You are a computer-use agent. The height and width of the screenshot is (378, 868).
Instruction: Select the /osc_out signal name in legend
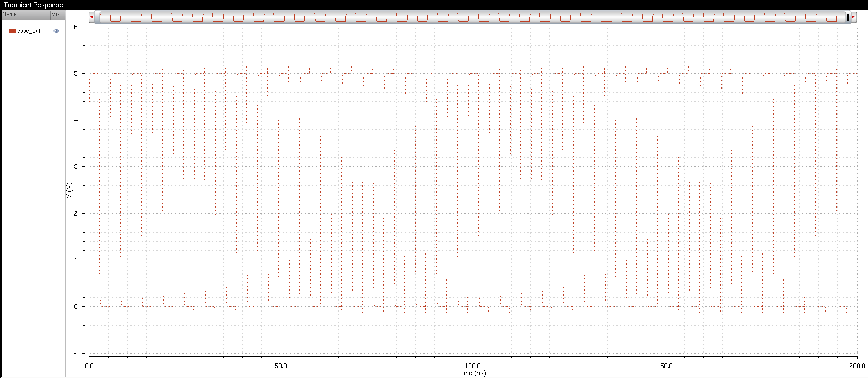(x=29, y=31)
